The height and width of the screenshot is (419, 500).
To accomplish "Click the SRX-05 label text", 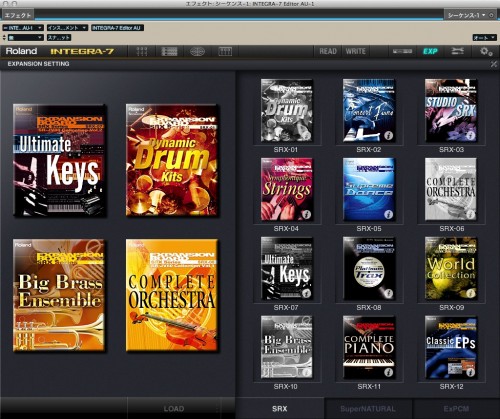I will [x=369, y=229].
